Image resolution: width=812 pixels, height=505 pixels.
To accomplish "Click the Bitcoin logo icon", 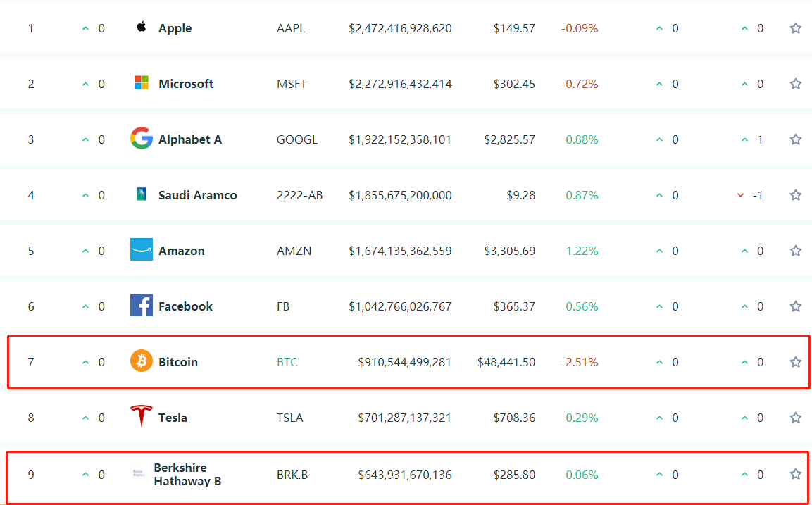I will pos(142,361).
